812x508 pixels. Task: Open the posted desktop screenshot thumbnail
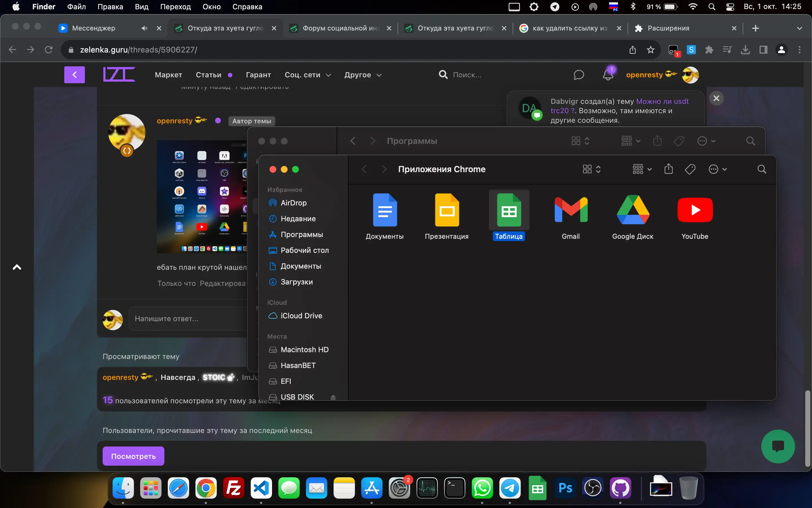202,196
